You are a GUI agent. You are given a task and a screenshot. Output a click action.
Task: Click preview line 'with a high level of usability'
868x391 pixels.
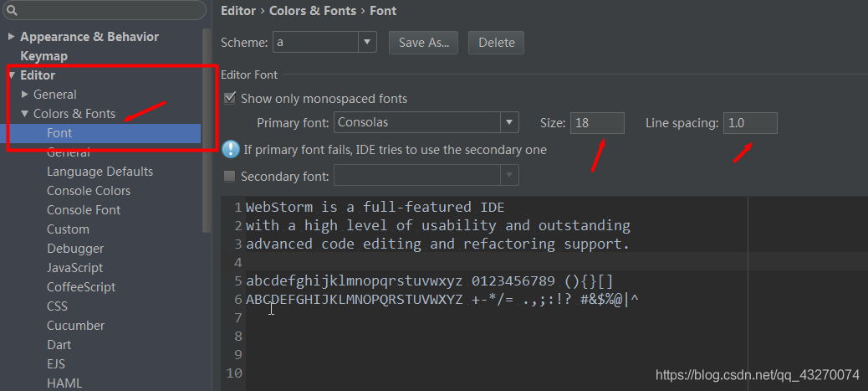(438, 226)
